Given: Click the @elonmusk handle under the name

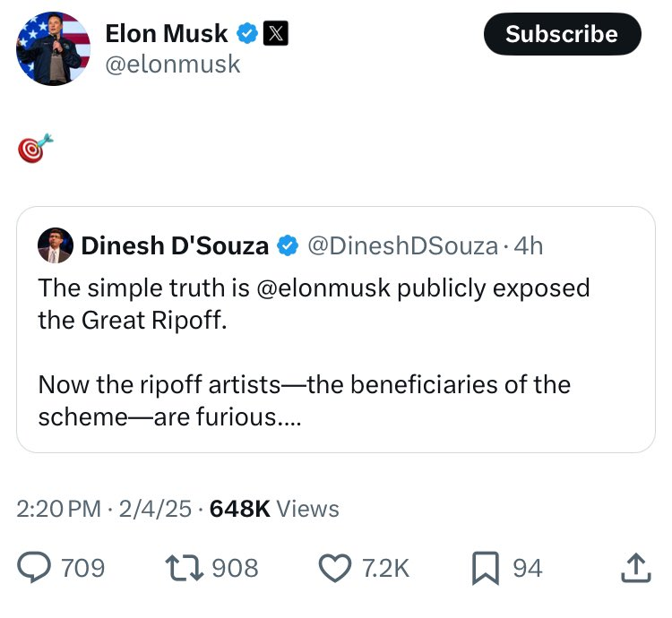Looking at the screenshot, I should 173,64.
